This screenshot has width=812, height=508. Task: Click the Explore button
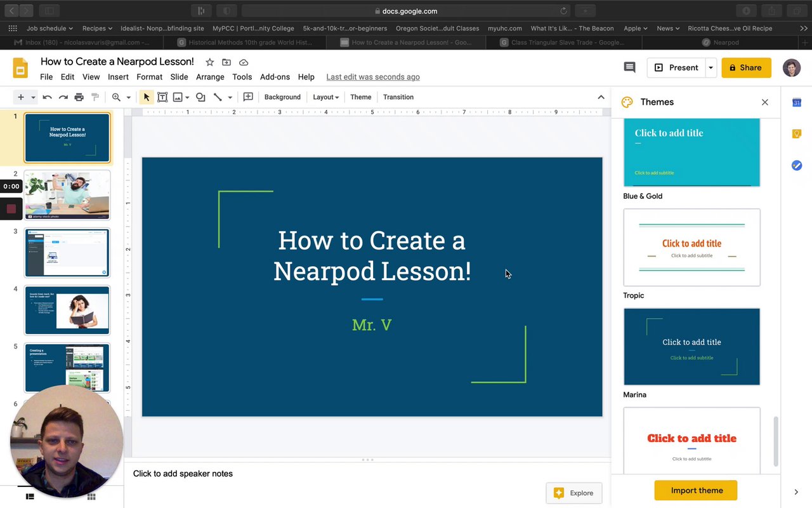[x=574, y=493]
